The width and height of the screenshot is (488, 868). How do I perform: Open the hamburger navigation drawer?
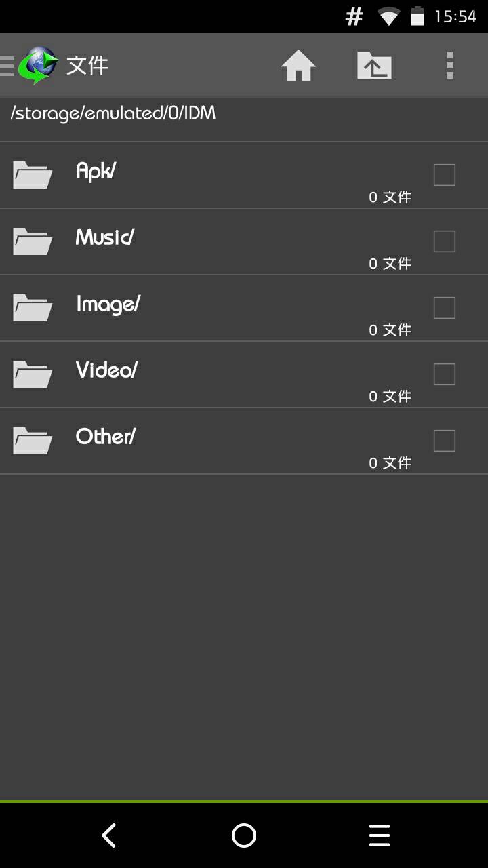point(7,66)
